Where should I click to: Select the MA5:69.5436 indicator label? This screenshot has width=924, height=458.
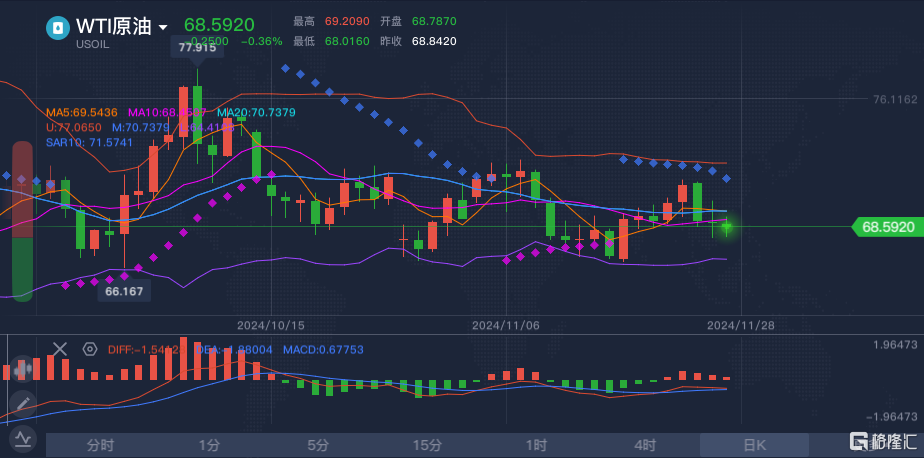pos(82,112)
